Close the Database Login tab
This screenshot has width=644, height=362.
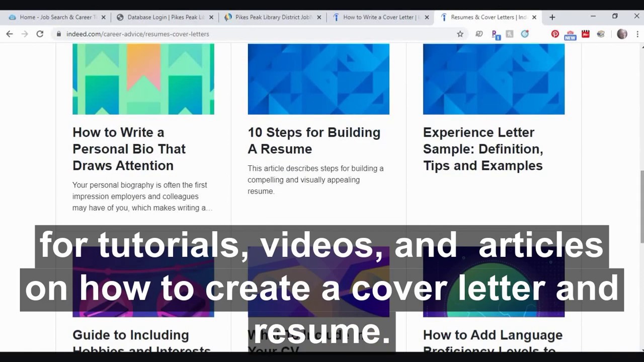tap(211, 17)
